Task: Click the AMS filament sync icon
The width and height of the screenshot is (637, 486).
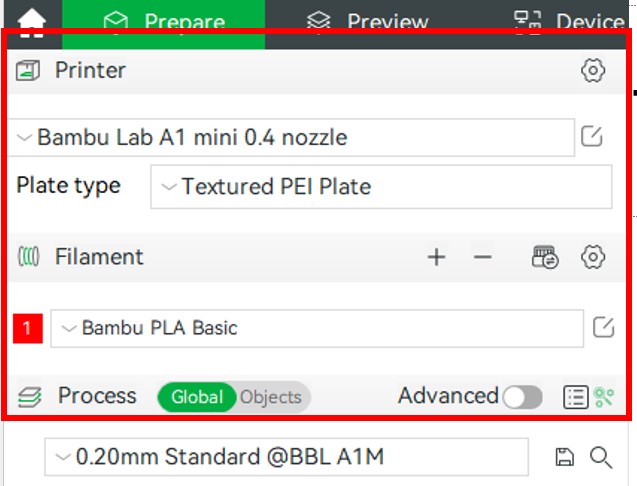Action: [x=545, y=258]
